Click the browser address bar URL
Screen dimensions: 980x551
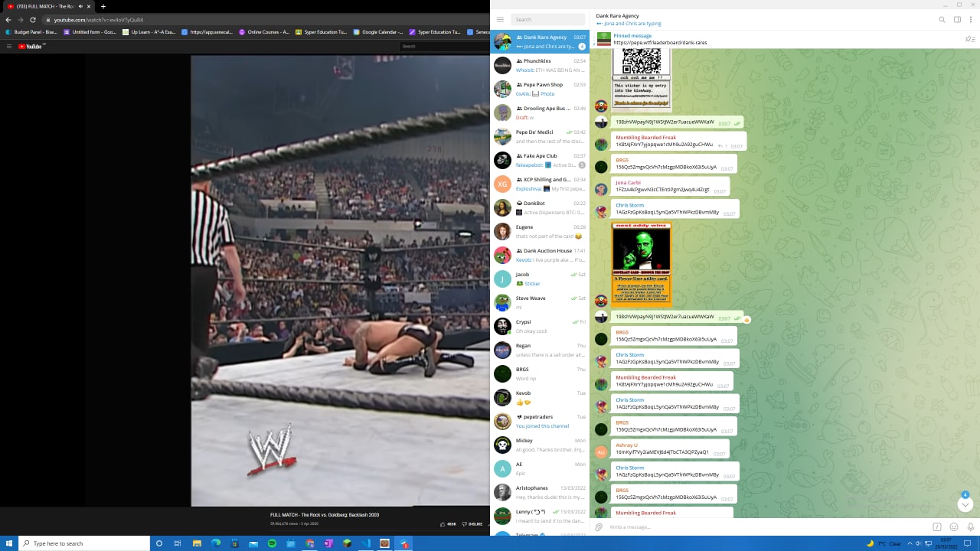pyautogui.click(x=99, y=20)
